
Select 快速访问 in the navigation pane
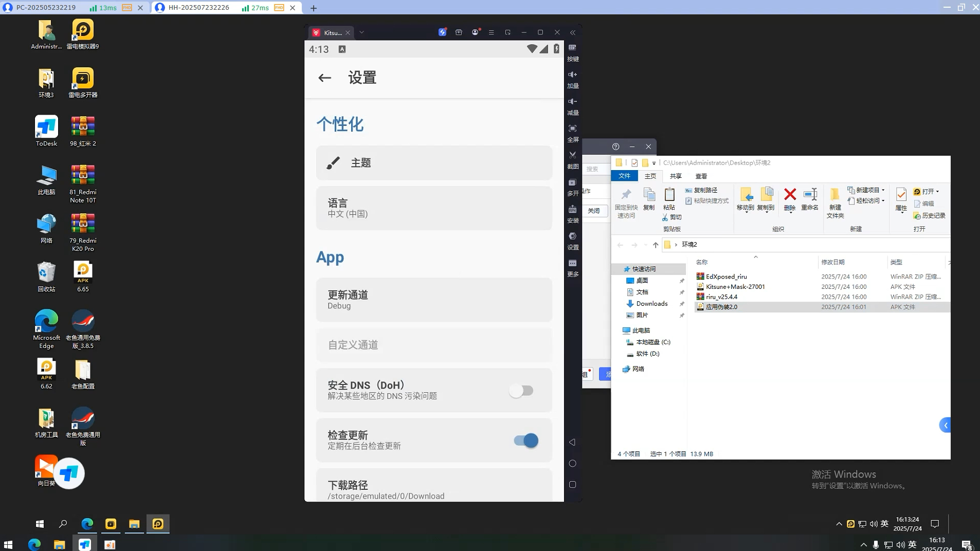643,269
